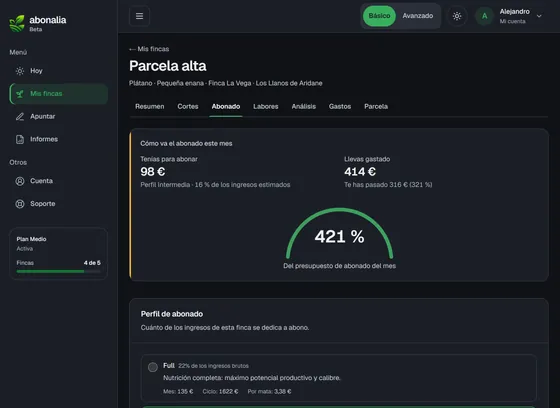
Task: Select the Abonado tab
Action: click(226, 106)
